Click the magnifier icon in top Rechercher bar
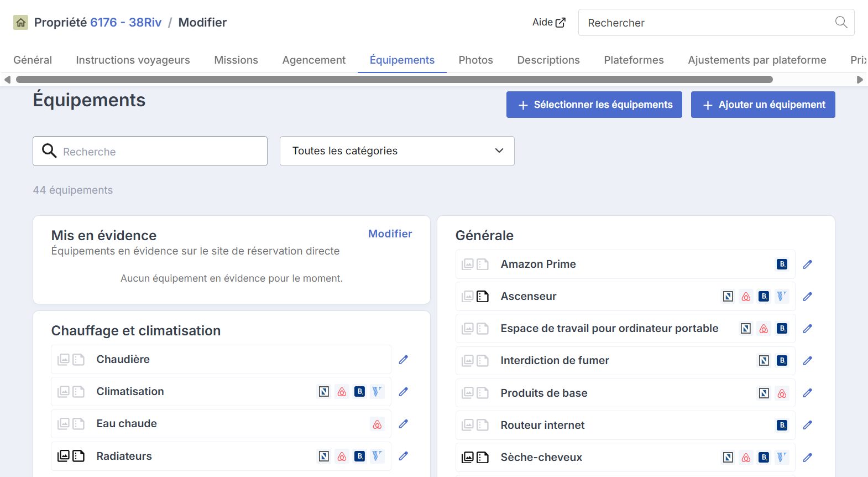This screenshot has height=477, width=868. (841, 22)
